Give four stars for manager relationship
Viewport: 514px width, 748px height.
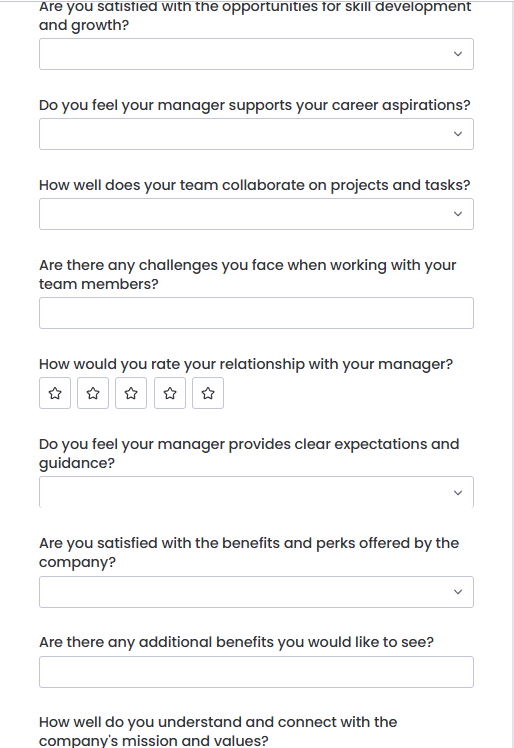(170, 393)
